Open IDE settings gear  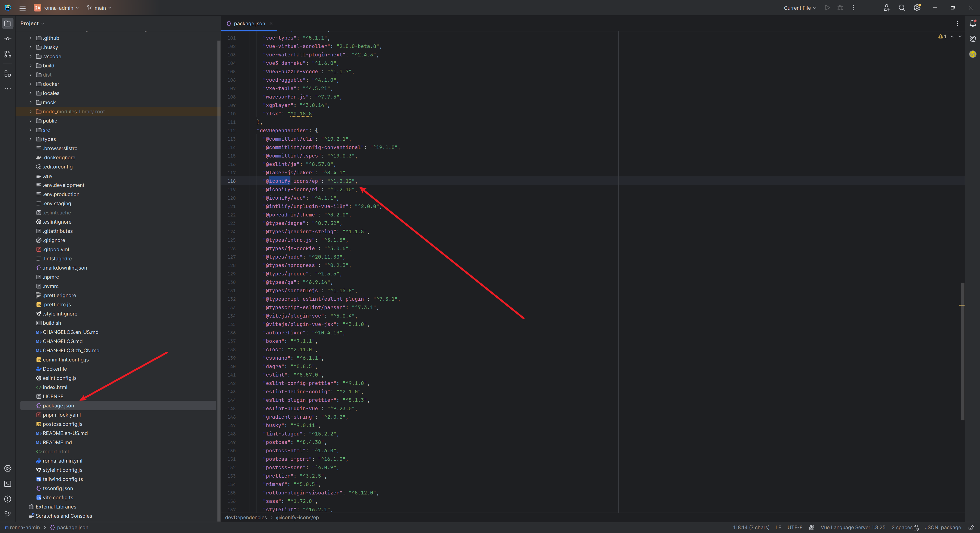click(x=917, y=8)
